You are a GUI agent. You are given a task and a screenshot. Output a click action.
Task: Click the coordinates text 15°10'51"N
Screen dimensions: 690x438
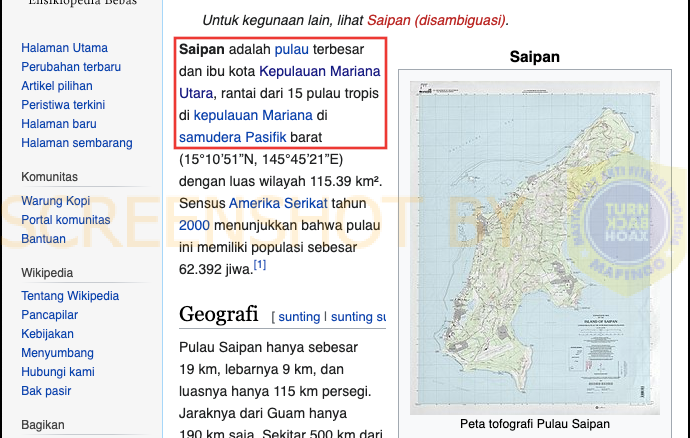217,159
